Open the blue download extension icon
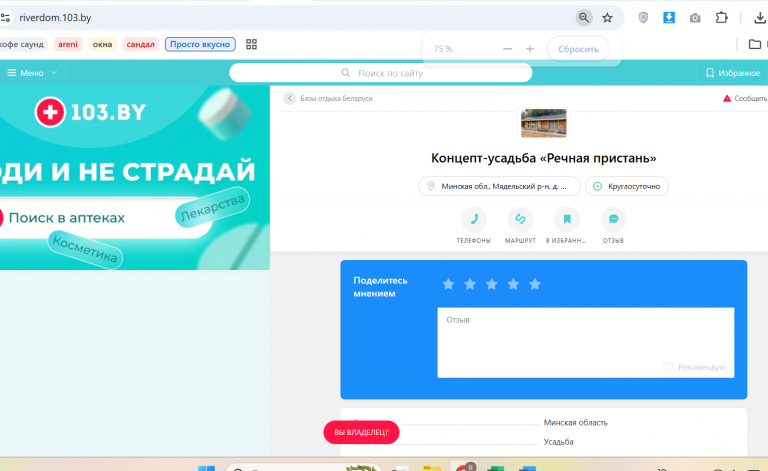 [669, 18]
